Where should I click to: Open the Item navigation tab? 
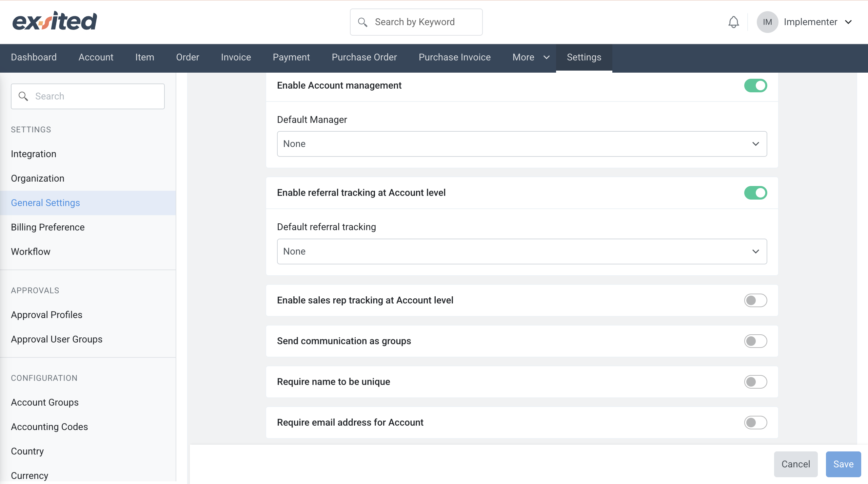145,57
